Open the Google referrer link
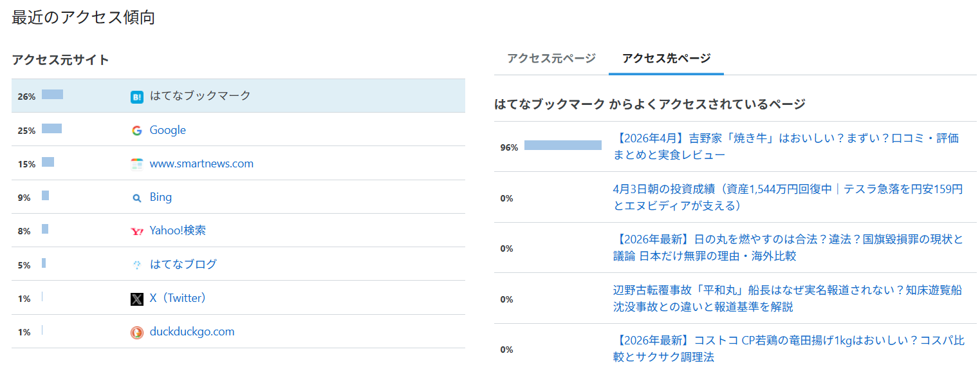Viewport: 980px width, 365px height. [x=168, y=130]
